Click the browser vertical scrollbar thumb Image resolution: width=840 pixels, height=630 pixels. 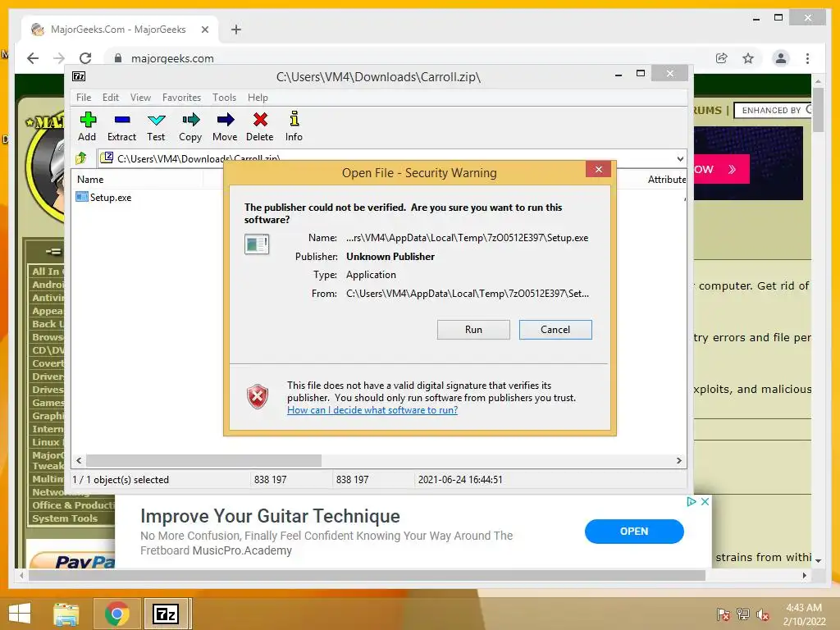818,110
